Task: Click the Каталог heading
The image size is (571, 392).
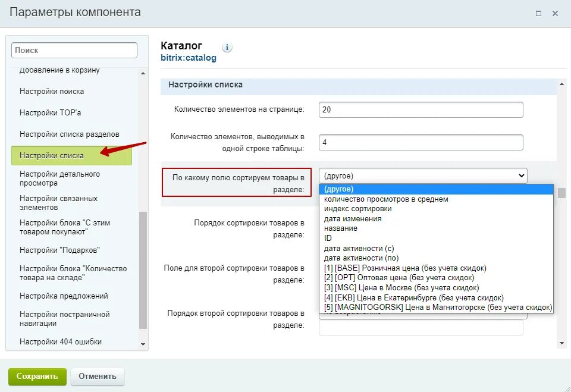Action: [x=181, y=46]
